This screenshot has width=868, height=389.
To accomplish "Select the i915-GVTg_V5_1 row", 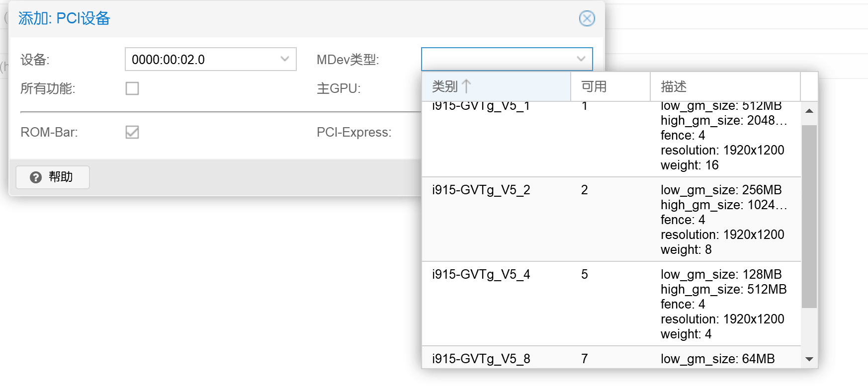I will pos(481,107).
